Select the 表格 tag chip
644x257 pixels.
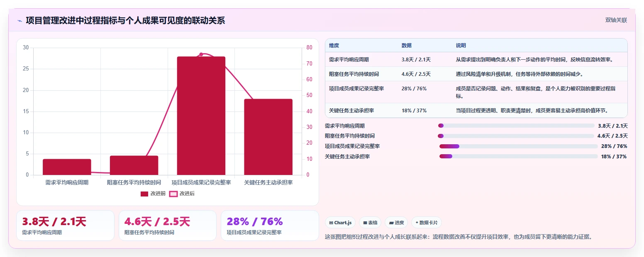tap(370, 223)
